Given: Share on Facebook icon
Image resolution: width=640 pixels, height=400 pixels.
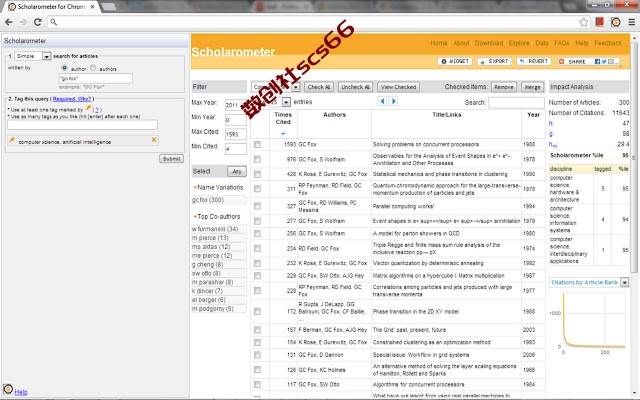Looking at the screenshot, I should 597,62.
